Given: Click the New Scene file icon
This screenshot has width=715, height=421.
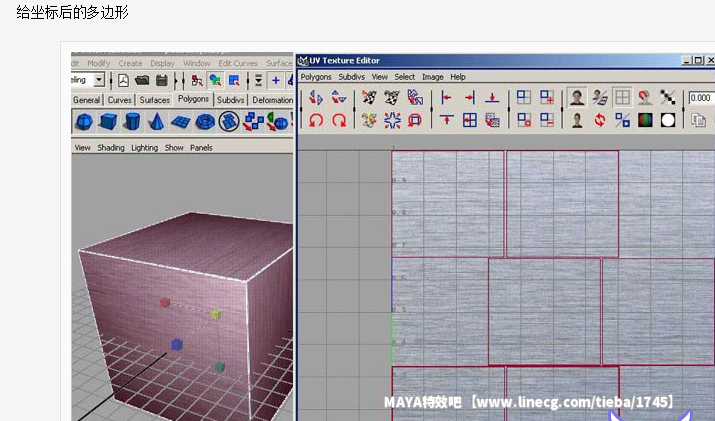Looking at the screenshot, I should 124,81.
